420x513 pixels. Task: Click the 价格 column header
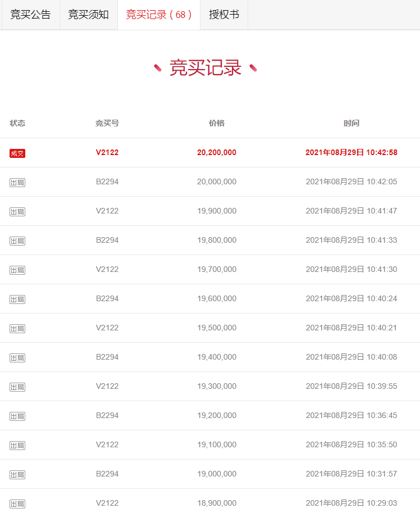point(217,123)
